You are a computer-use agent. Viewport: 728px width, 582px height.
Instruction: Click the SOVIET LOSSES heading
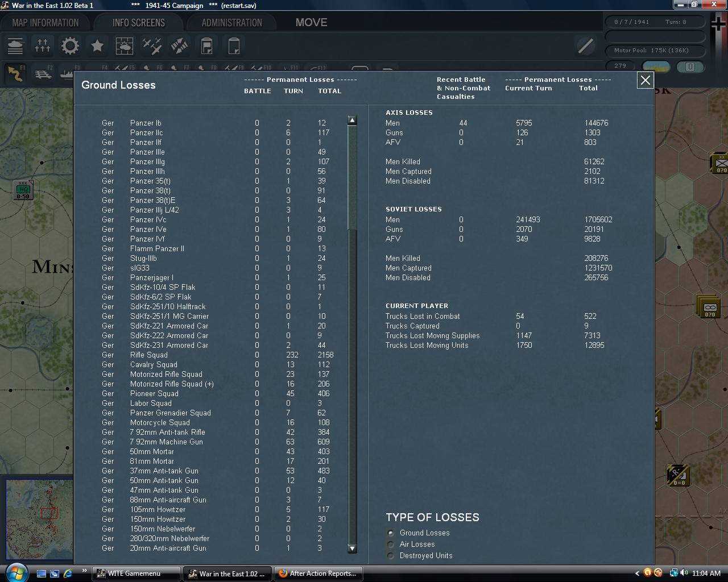pos(413,209)
